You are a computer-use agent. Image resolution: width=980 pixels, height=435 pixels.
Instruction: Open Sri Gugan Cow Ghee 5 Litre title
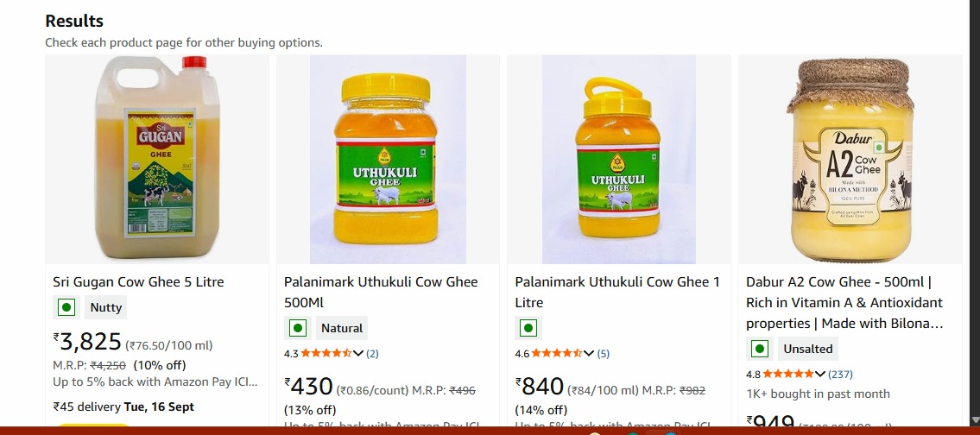pos(138,282)
